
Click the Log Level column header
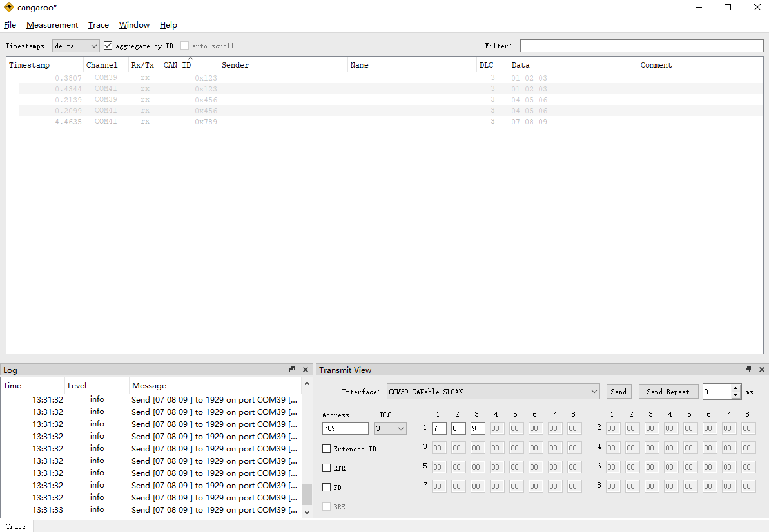pyautogui.click(x=97, y=386)
